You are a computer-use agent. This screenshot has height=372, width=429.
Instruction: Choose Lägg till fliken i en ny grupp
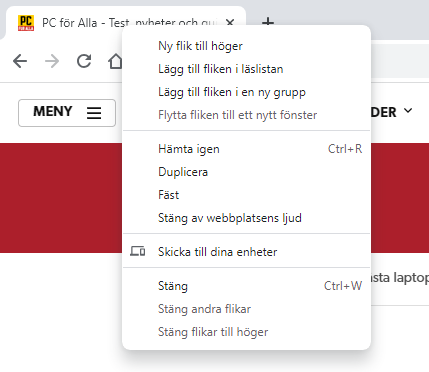pos(247,92)
